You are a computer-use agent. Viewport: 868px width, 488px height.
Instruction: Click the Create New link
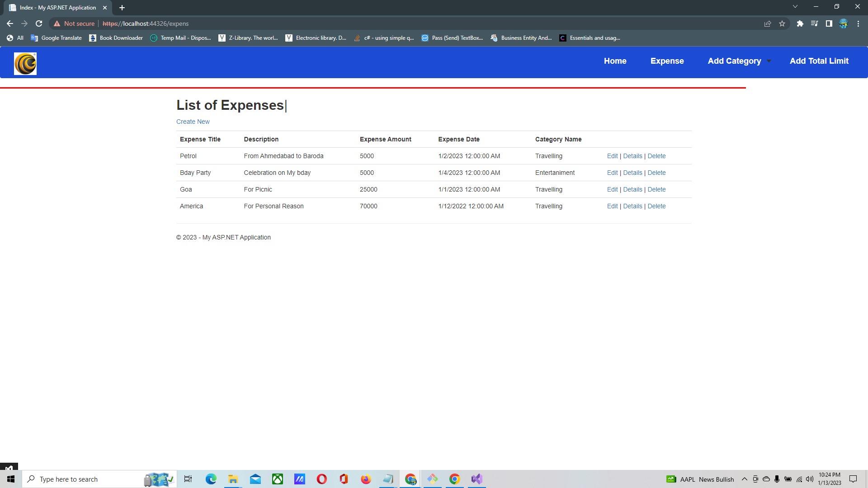point(193,122)
